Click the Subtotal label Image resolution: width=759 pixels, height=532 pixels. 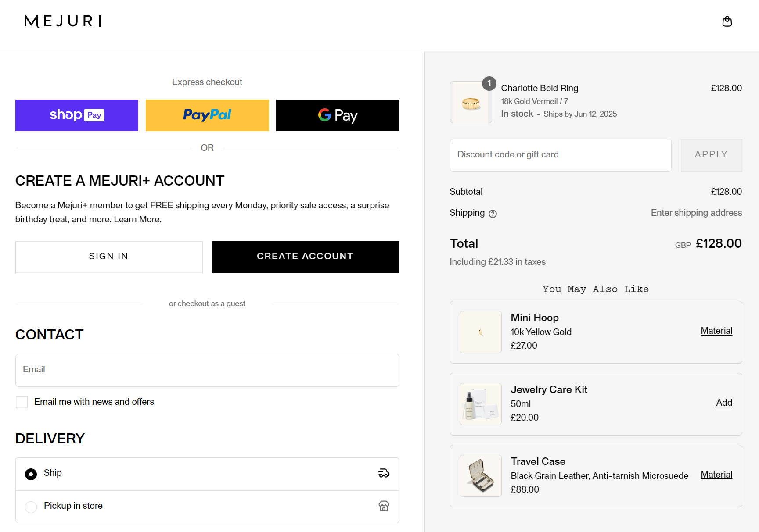466,192
